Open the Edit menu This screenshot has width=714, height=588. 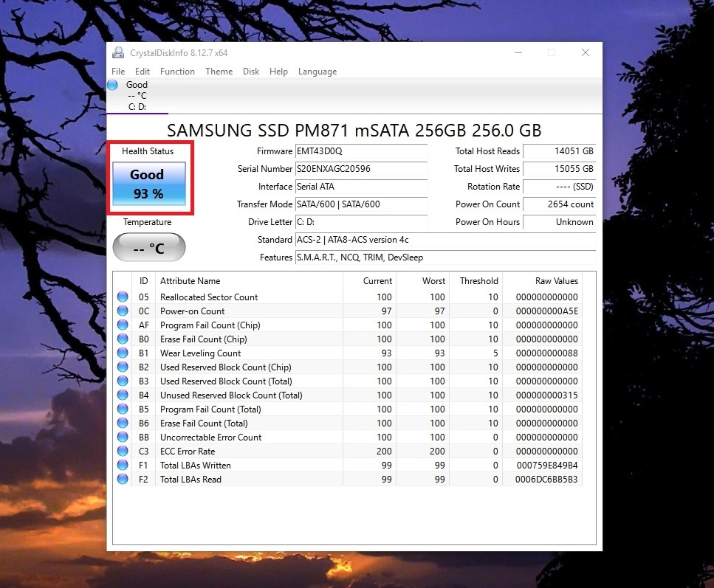pyautogui.click(x=142, y=72)
